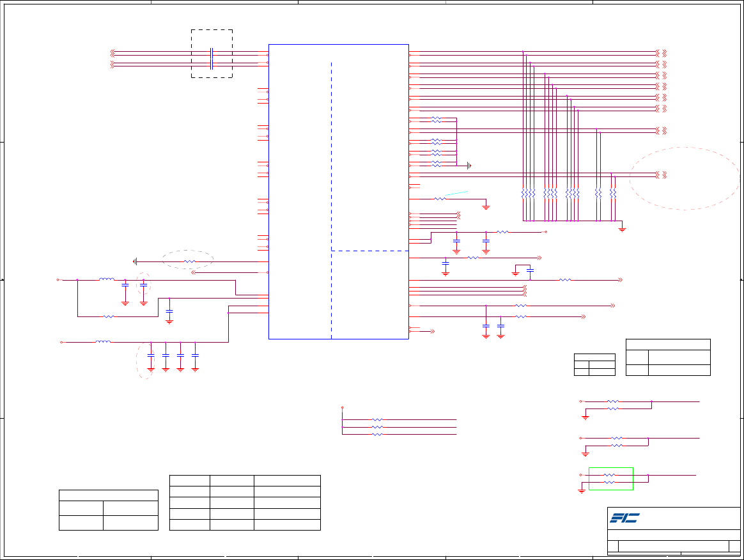Select the large blue IC component outline

click(x=338, y=192)
